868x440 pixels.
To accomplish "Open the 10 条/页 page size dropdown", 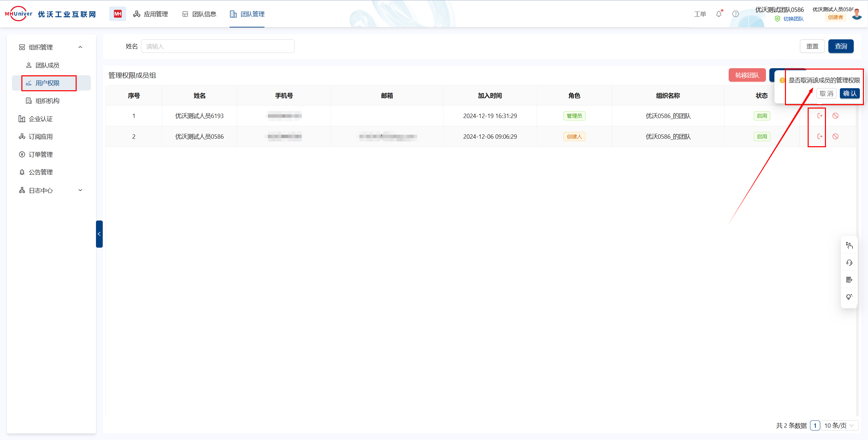I will 839,425.
